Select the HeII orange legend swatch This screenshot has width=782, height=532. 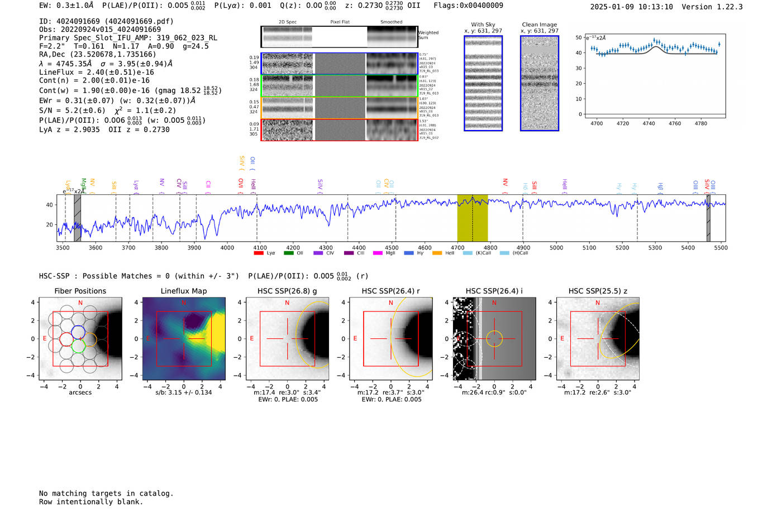click(x=437, y=253)
